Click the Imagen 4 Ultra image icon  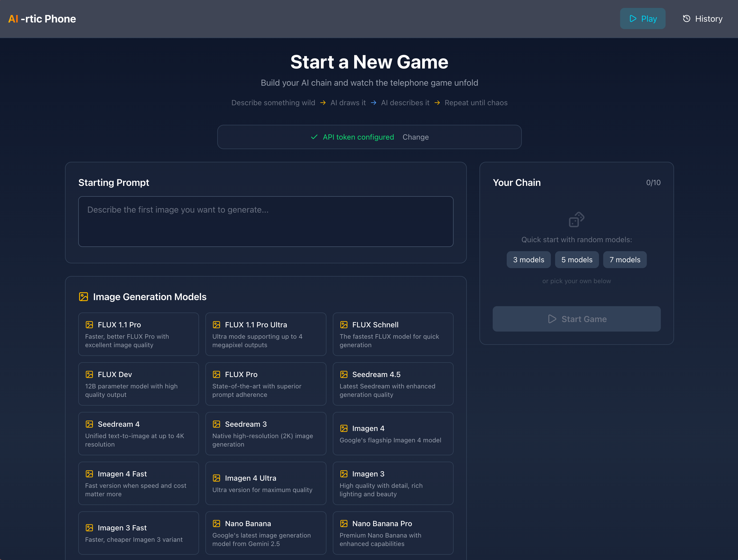[216, 478]
